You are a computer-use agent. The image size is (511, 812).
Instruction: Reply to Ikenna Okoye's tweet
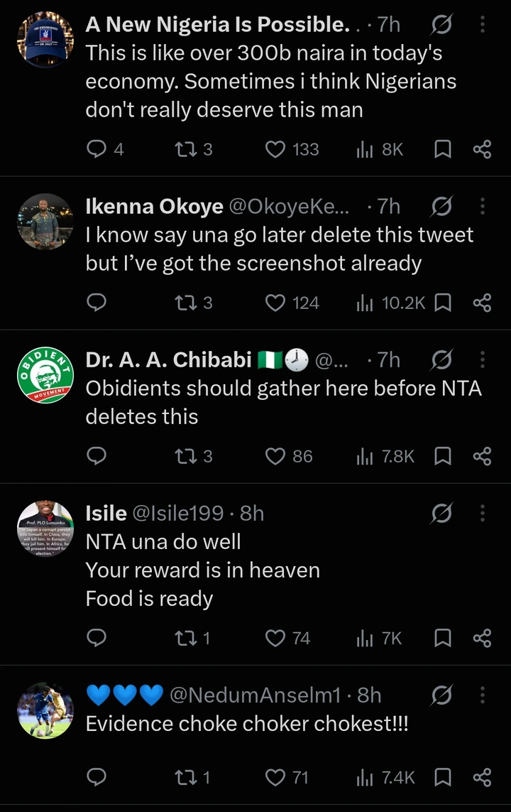[97, 303]
